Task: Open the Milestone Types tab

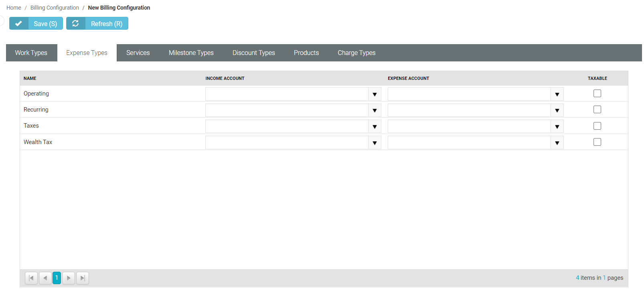Action: click(x=191, y=53)
